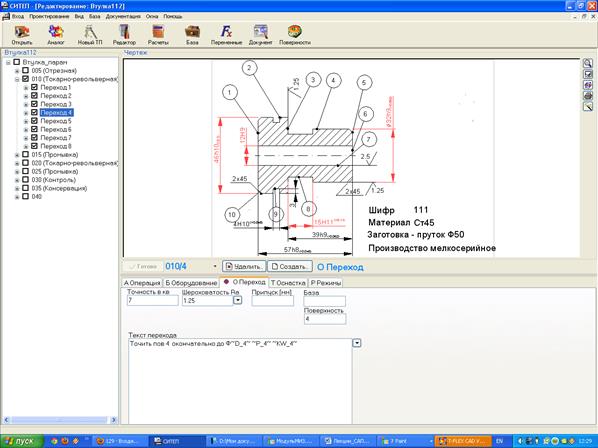
Task: Open the Шероховатость Ra dropdown arrow
Action: (x=237, y=300)
